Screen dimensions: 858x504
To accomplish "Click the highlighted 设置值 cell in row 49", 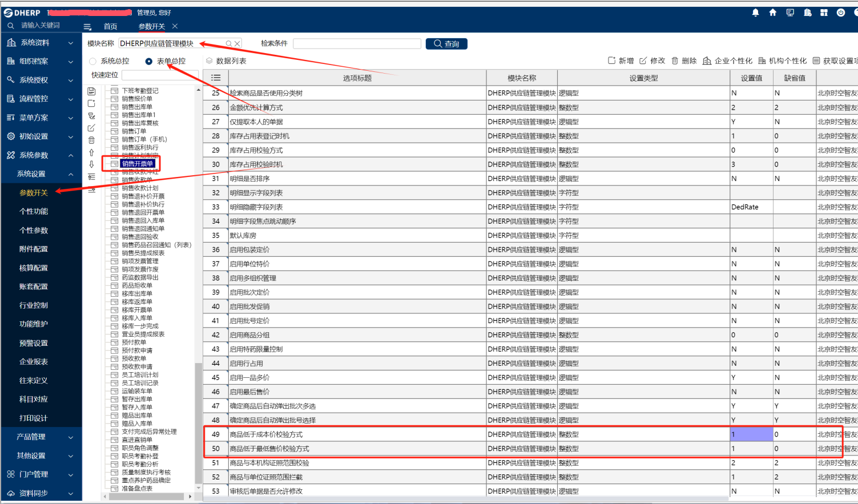I will click(751, 434).
